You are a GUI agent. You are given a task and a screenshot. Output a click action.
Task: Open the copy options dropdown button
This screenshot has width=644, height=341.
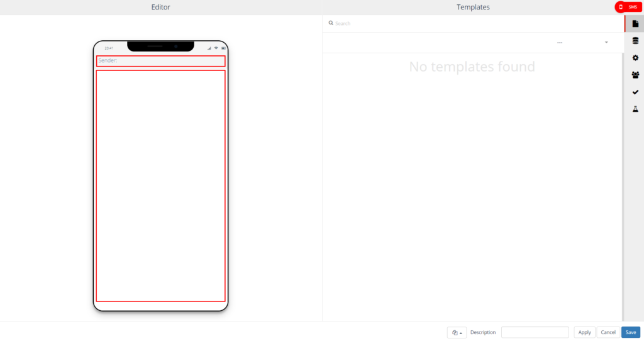pyautogui.click(x=457, y=332)
